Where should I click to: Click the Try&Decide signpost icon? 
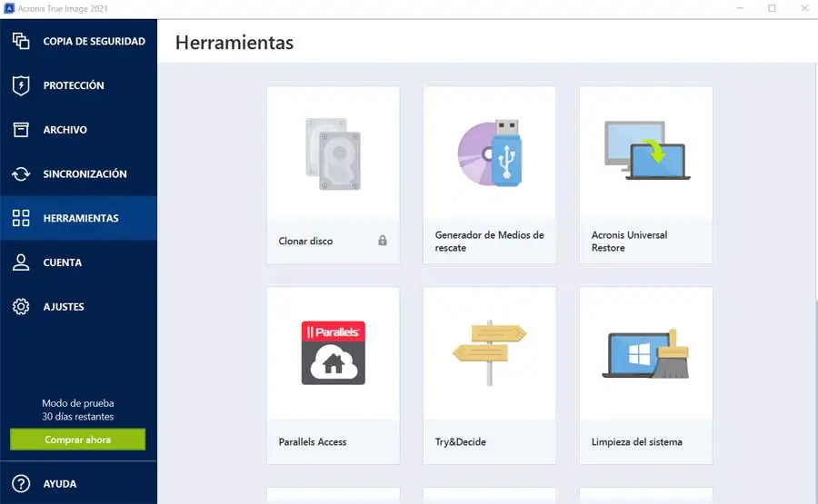[489, 352]
